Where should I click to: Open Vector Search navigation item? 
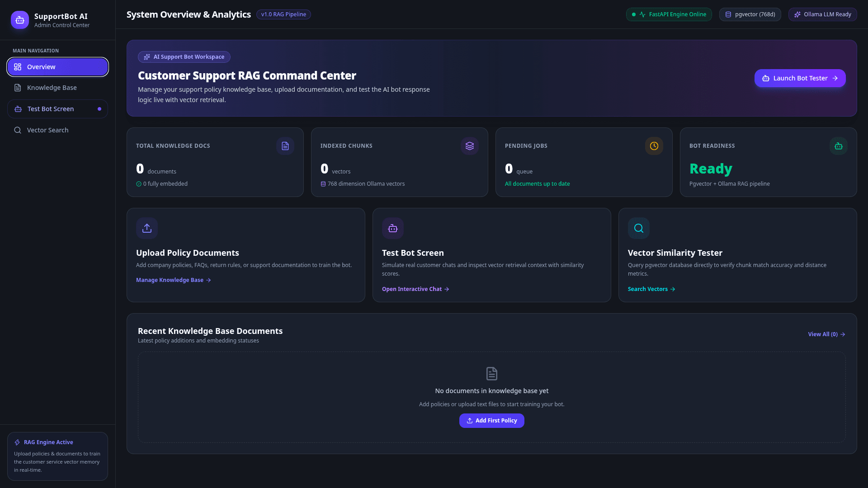click(x=57, y=130)
